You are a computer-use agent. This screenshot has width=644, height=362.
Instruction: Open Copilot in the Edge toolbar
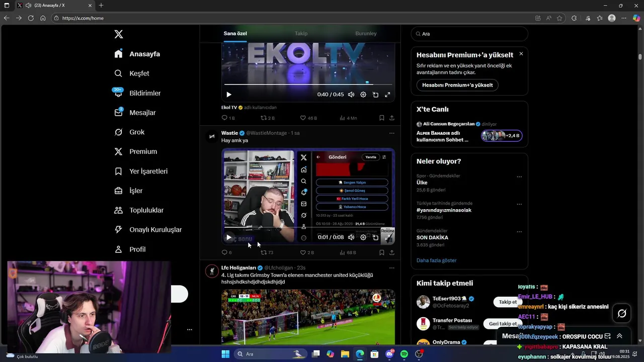click(636, 18)
